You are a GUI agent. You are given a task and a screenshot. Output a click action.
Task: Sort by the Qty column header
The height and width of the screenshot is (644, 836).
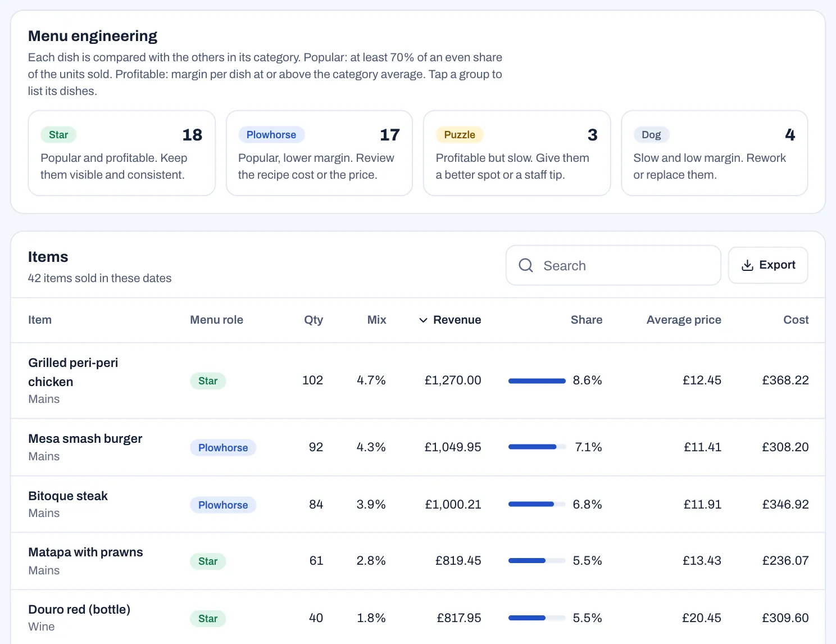pos(313,320)
